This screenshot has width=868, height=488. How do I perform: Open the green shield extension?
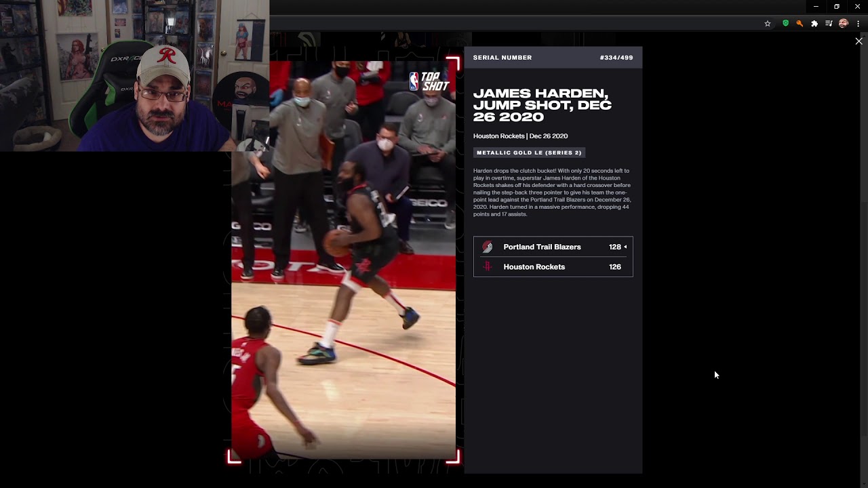tap(785, 23)
